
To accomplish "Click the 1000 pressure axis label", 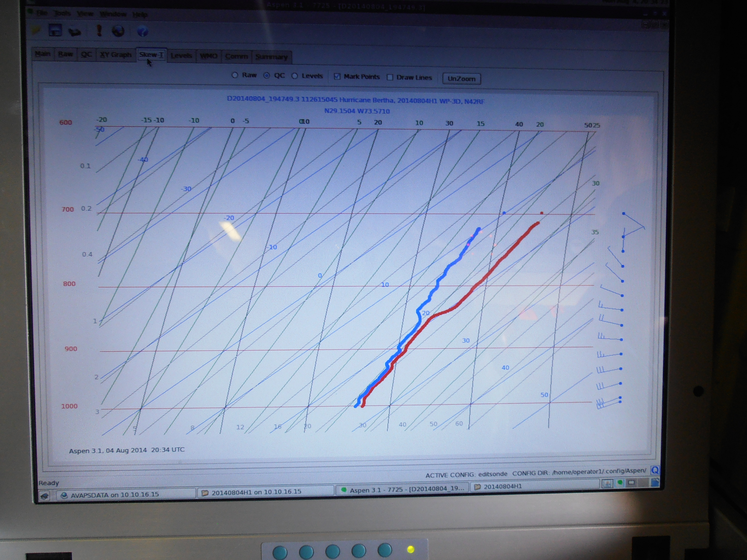I will coord(69,406).
